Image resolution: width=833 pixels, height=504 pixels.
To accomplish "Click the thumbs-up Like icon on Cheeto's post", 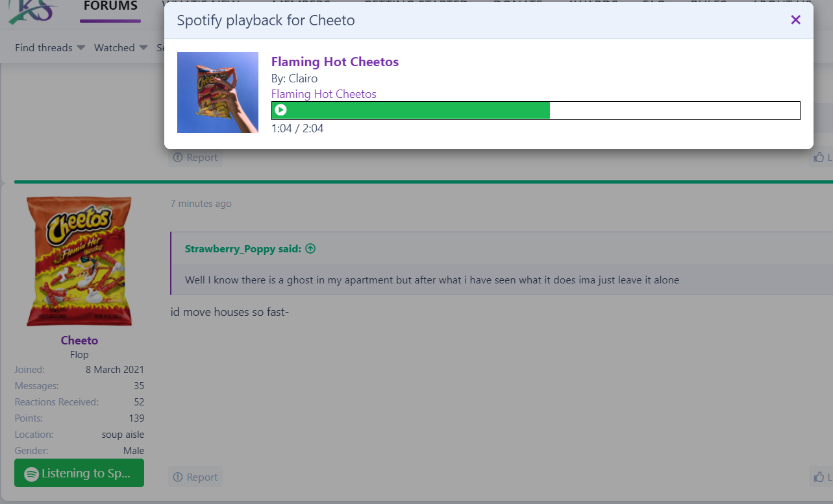I will (819, 477).
